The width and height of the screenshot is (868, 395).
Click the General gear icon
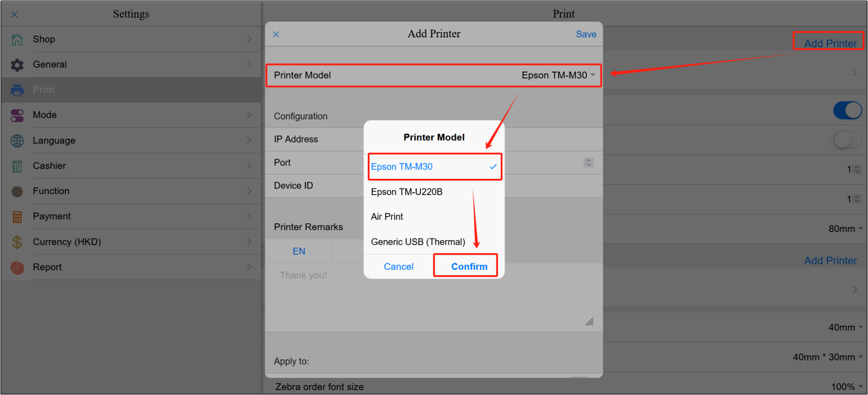pyautogui.click(x=17, y=65)
